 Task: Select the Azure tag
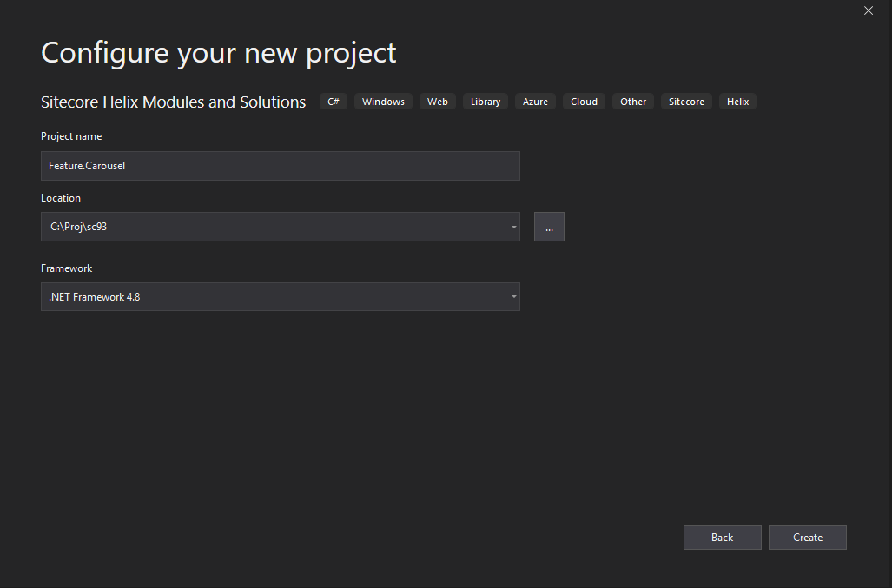pyautogui.click(x=535, y=102)
